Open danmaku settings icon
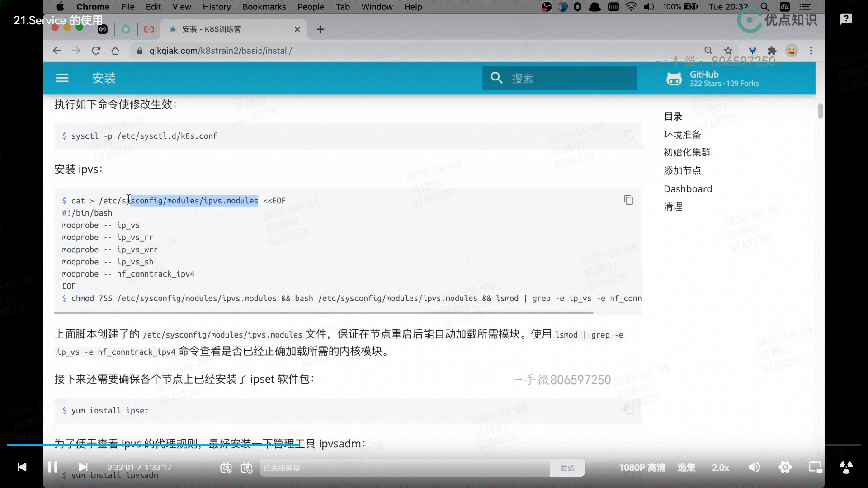868x488 pixels. (x=246, y=468)
